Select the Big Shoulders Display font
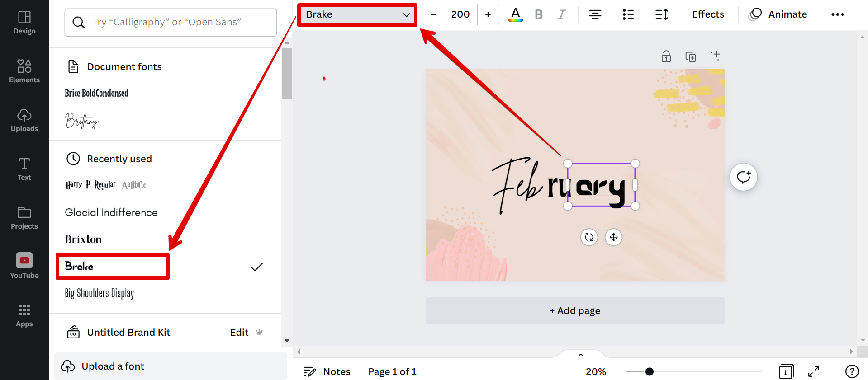868x380 pixels. point(100,293)
